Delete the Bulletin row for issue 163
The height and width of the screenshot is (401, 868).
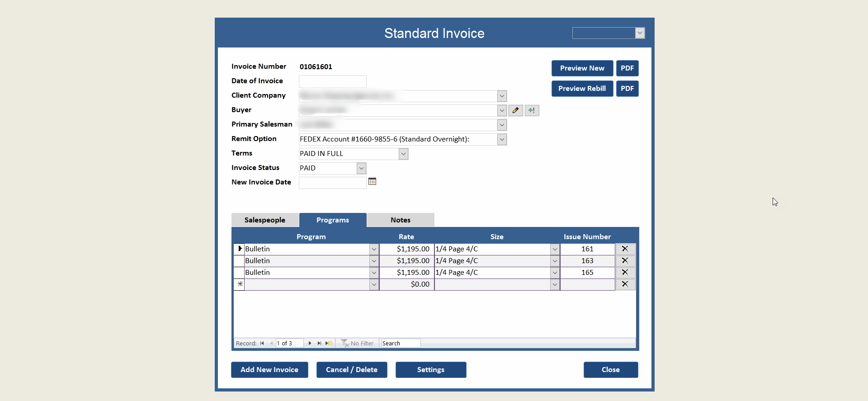(x=625, y=261)
